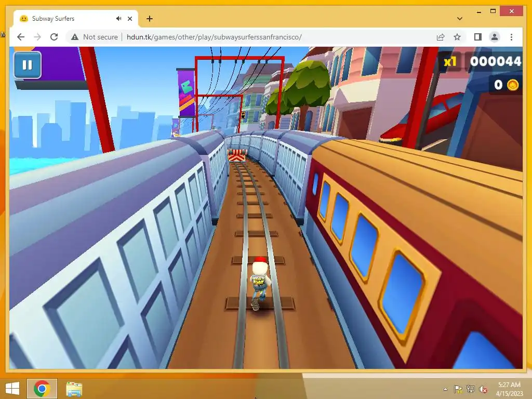This screenshot has height=399, width=532.
Task: Click the coin counter icon
Action: pos(513,85)
